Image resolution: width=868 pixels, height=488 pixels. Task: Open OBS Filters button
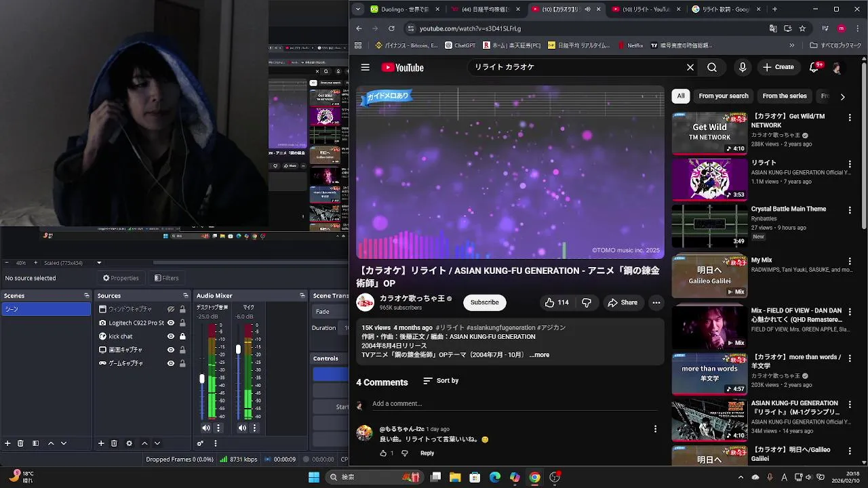[167, 278]
